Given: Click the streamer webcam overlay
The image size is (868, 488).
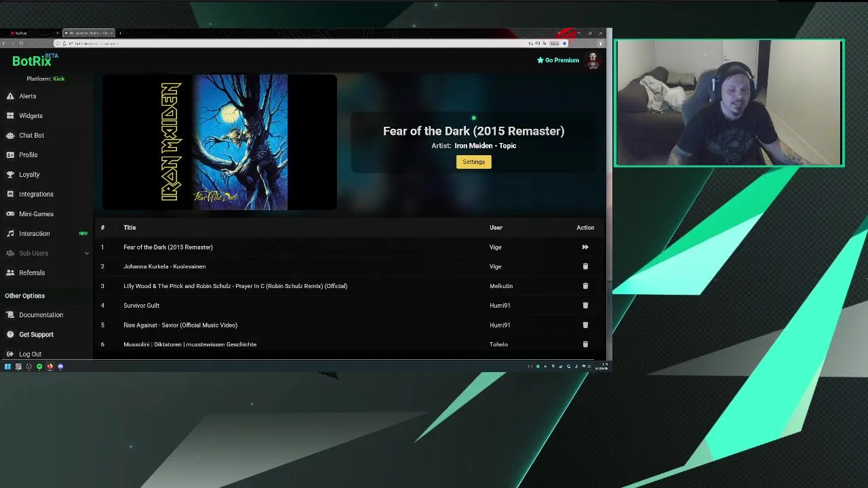Looking at the screenshot, I should [x=729, y=103].
